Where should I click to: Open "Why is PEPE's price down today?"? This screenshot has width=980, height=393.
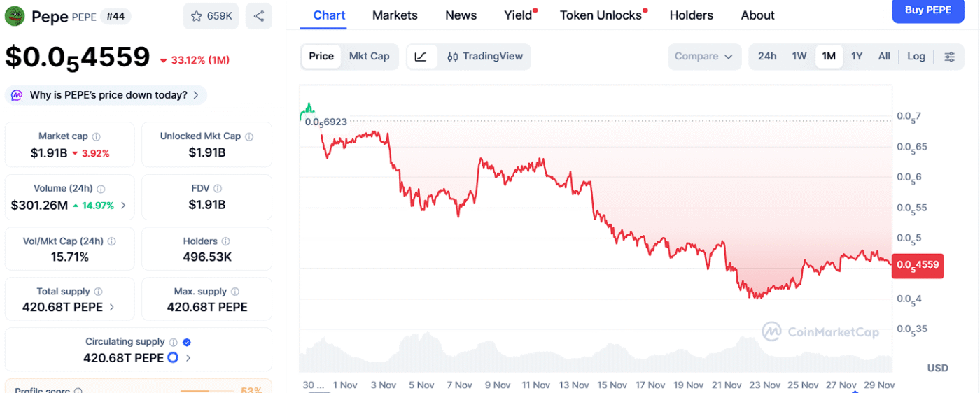click(106, 95)
